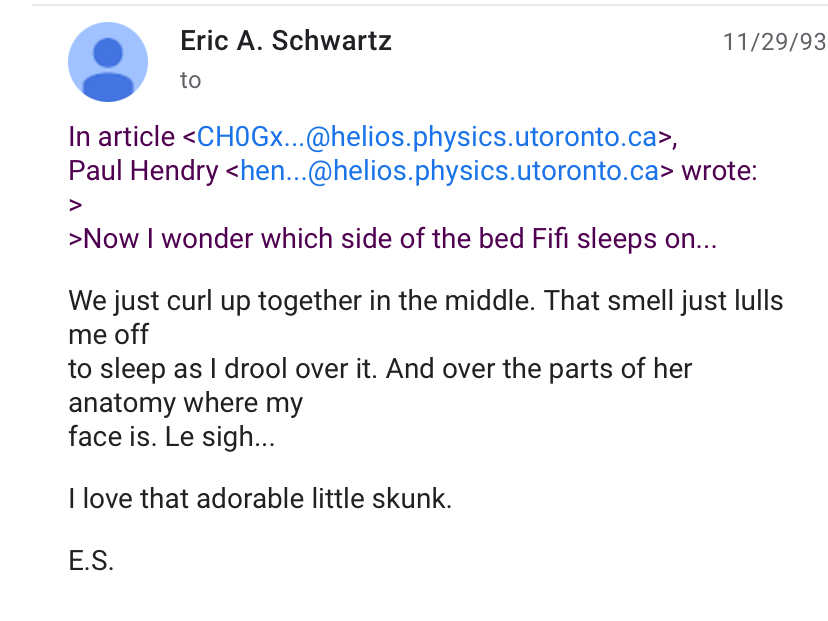
Task: Click the 'anatomy where my' text line
Action: 186,403
